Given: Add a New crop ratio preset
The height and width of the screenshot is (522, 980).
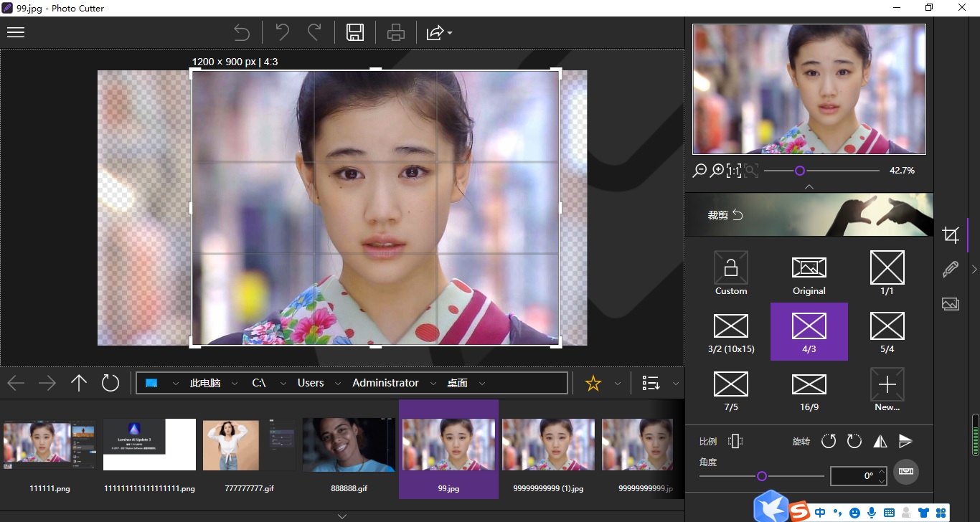Looking at the screenshot, I should 887,389.
